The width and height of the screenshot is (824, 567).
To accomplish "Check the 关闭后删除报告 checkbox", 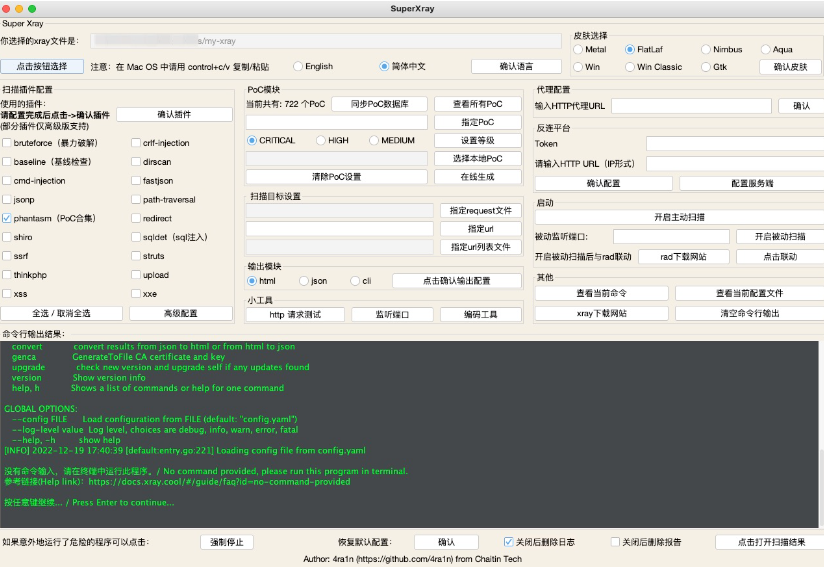I will (x=615, y=542).
